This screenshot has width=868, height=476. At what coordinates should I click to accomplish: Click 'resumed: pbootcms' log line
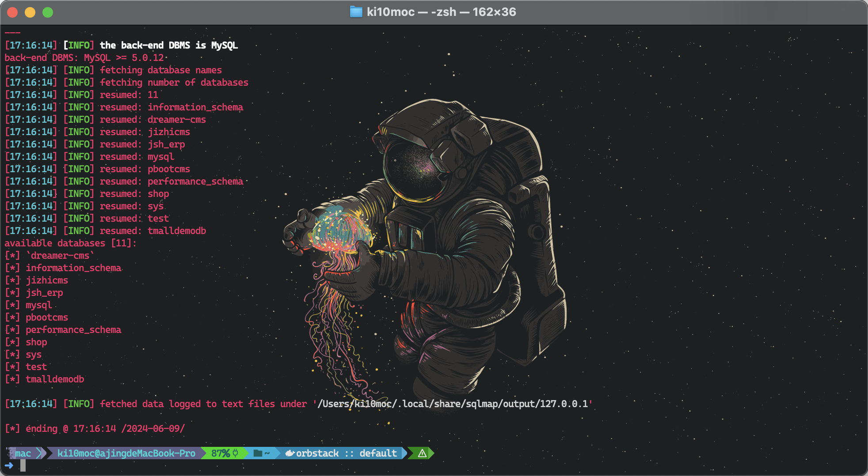point(145,169)
